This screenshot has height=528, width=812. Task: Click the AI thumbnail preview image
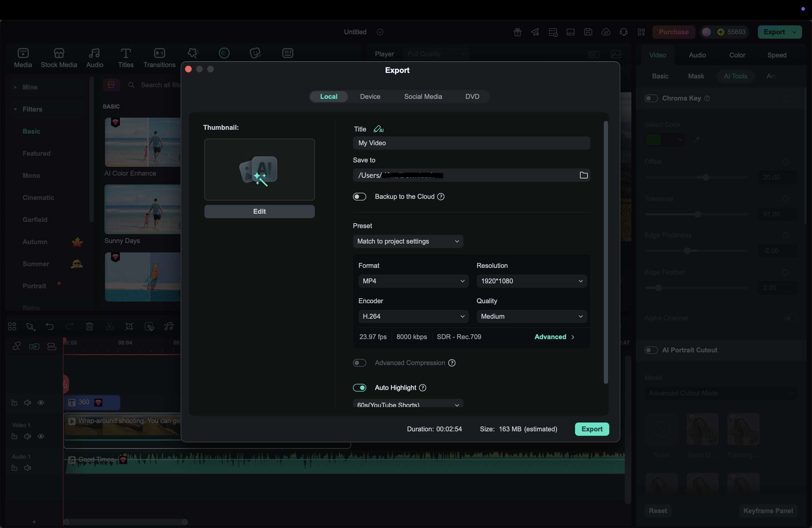pyautogui.click(x=259, y=170)
